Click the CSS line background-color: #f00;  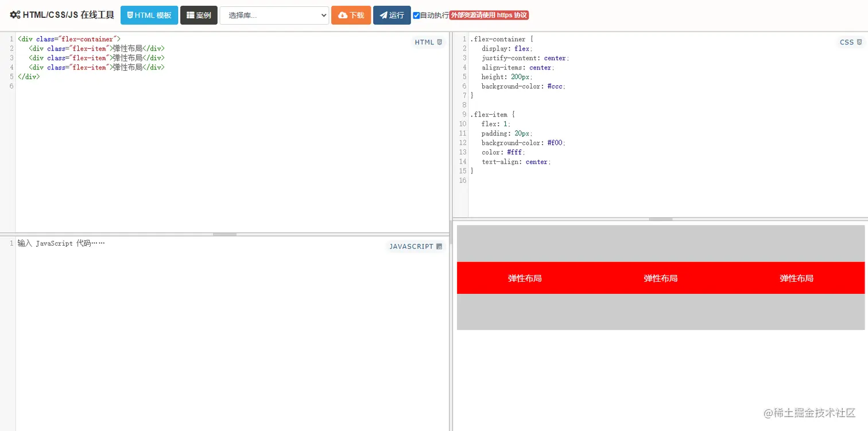coord(524,142)
